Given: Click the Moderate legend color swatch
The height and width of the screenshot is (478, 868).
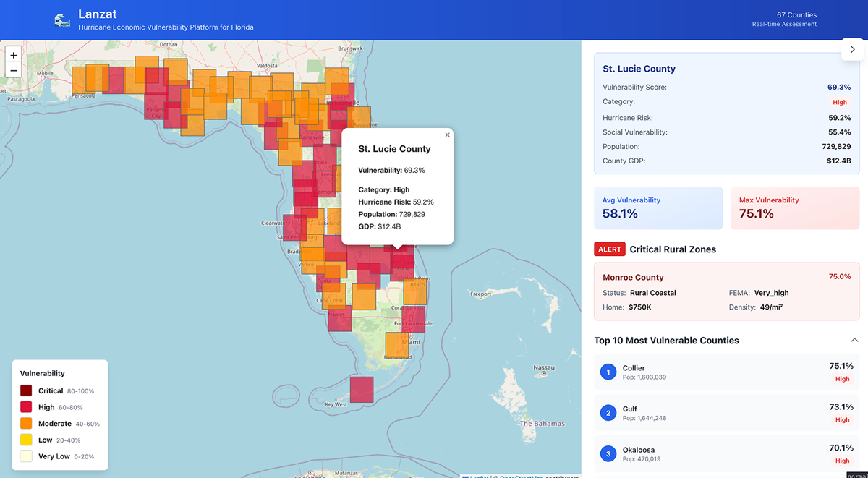Looking at the screenshot, I should pyautogui.click(x=26, y=424).
